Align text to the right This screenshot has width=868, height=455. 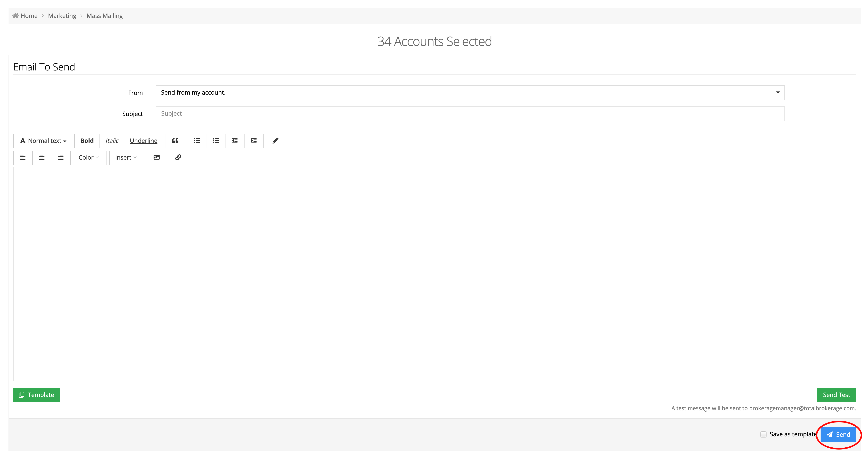click(61, 157)
